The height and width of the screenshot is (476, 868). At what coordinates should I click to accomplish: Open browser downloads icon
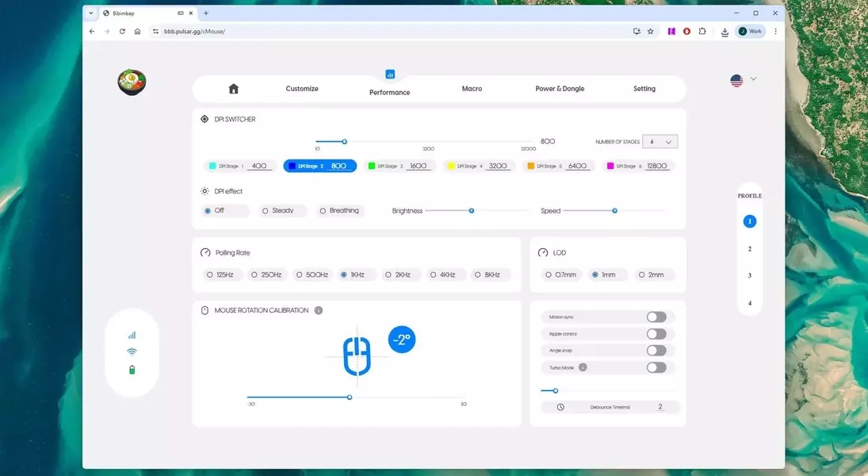click(x=725, y=32)
